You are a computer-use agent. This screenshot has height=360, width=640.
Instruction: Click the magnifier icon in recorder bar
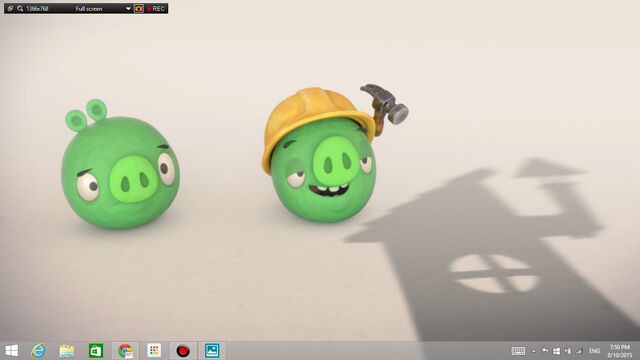20,9
